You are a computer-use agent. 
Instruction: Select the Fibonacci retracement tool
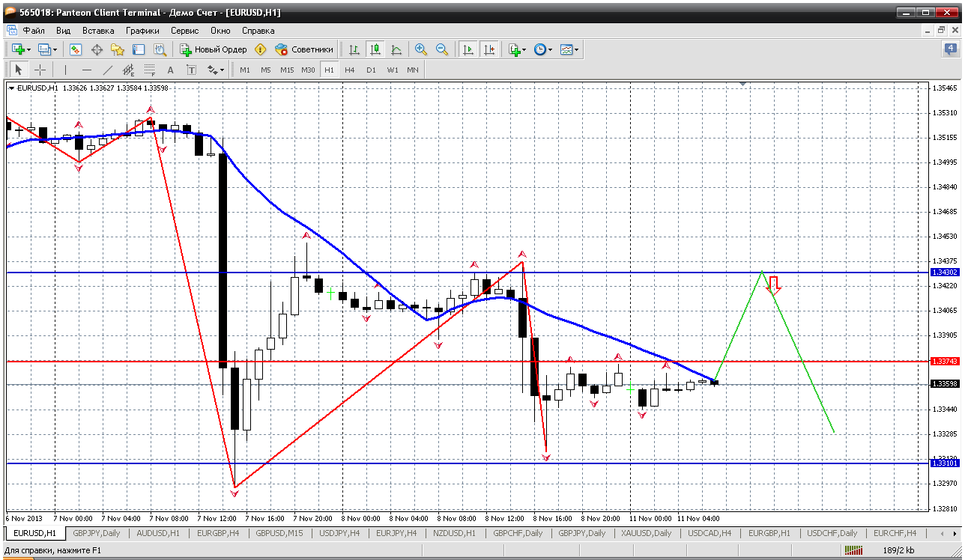click(x=150, y=70)
